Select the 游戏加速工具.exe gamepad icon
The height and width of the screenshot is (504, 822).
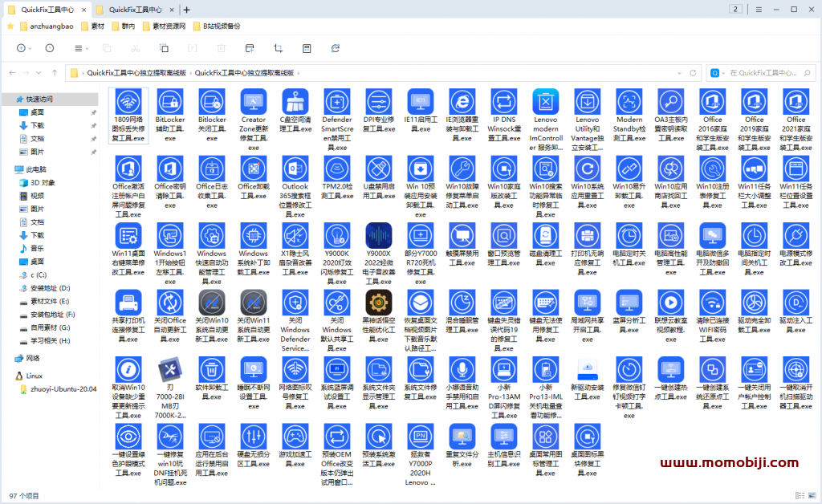point(295,437)
